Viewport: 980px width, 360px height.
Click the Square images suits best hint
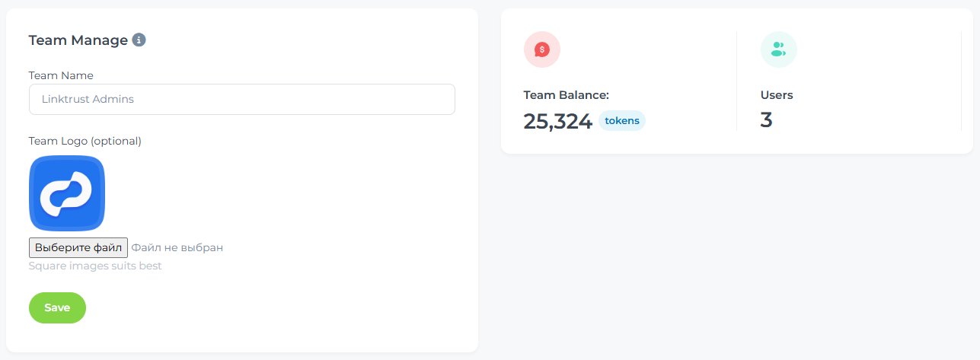pyautogui.click(x=95, y=266)
